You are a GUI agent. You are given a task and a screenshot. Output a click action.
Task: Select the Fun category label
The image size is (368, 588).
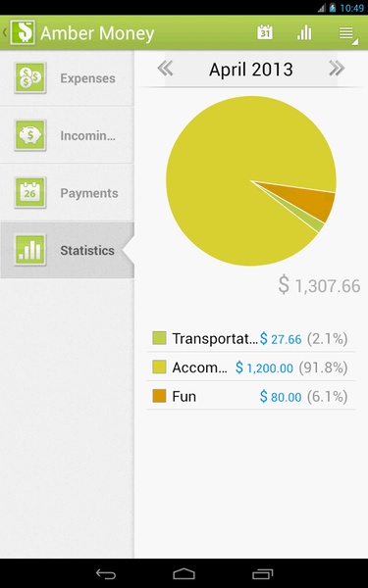pos(184,396)
